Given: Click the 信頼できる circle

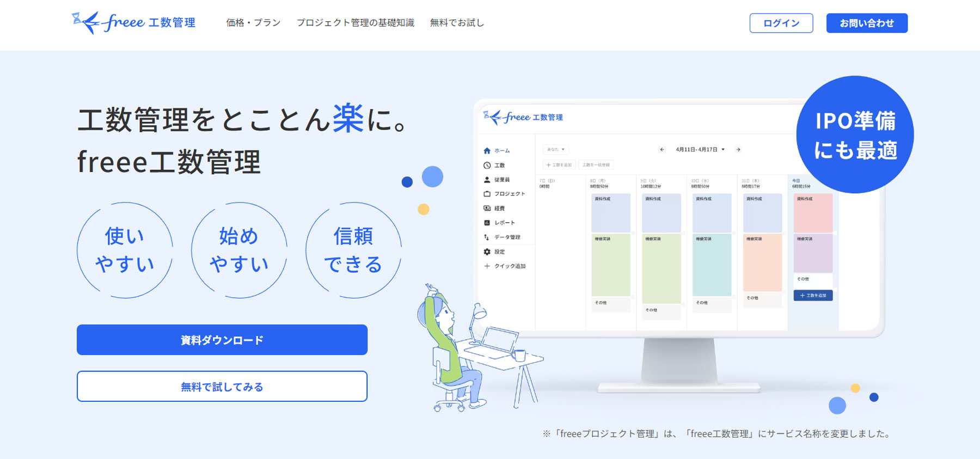Looking at the screenshot, I should (x=353, y=250).
